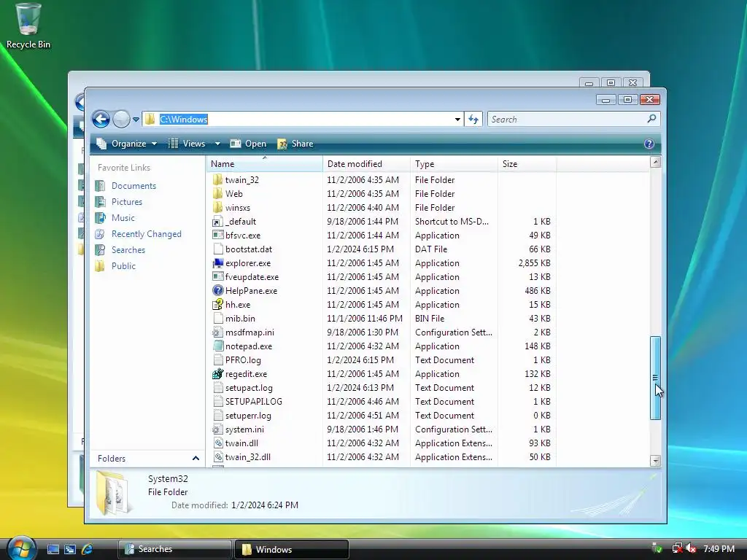This screenshot has width=747, height=560.
Task: Open Help with the question mark icon
Action: 649,144
